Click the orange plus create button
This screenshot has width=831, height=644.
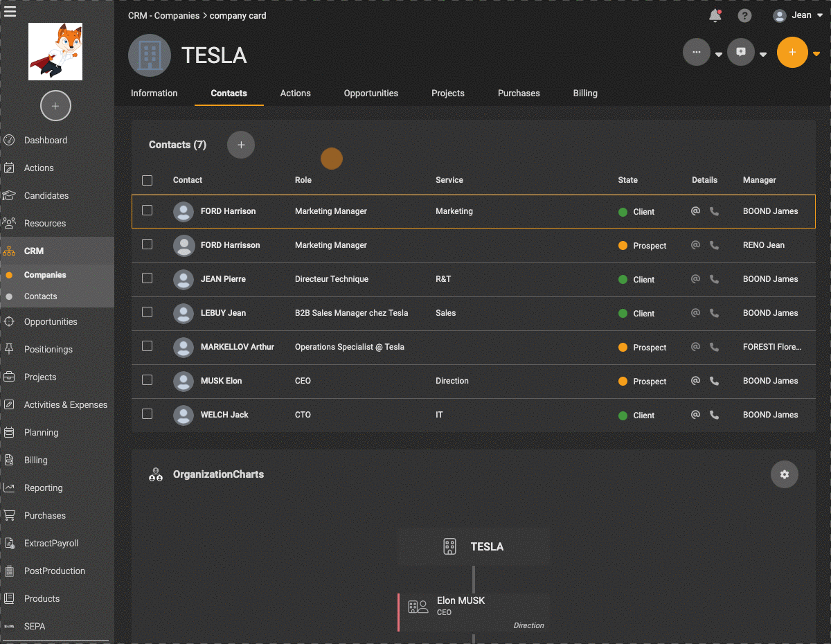792,52
